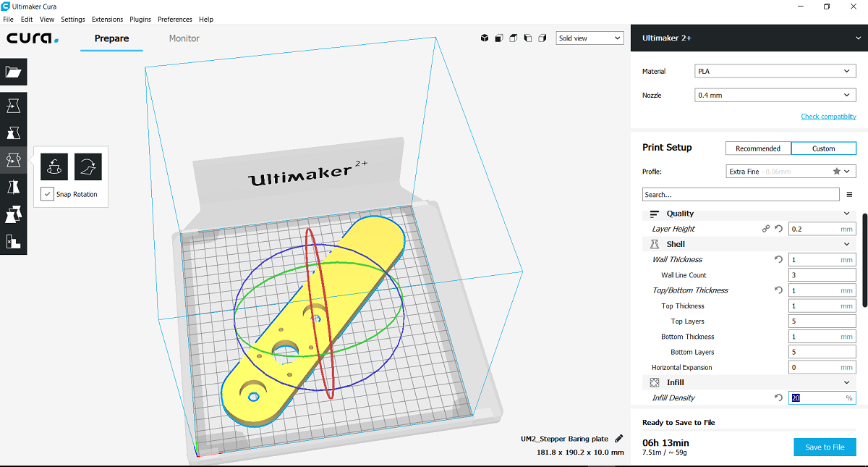The width and height of the screenshot is (868, 467).
Task: Select the Move tool in sidebar
Action: 14,106
